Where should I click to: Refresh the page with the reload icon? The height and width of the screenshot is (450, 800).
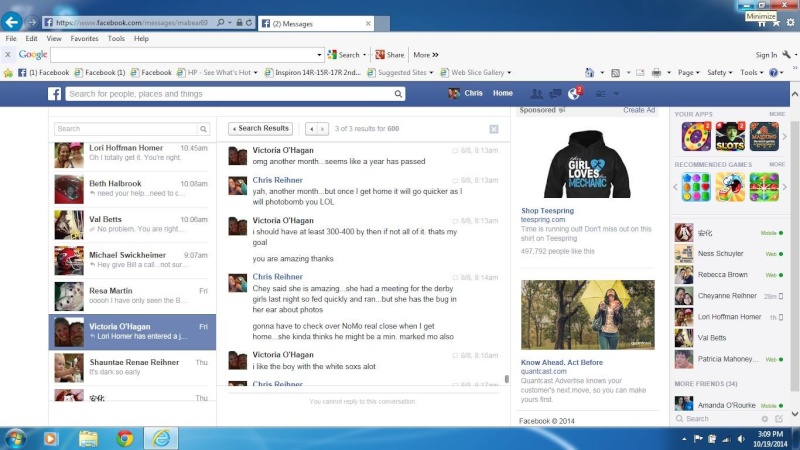coord(249,22)
